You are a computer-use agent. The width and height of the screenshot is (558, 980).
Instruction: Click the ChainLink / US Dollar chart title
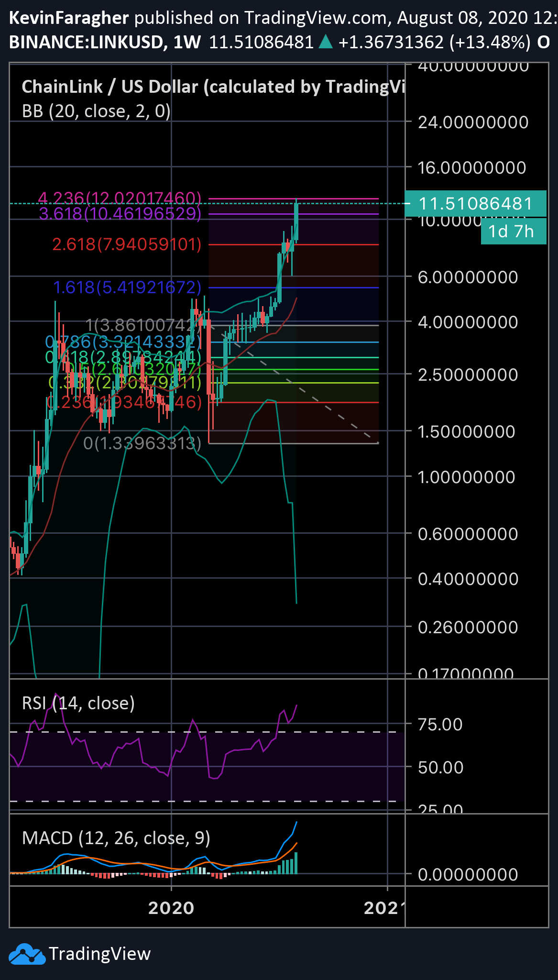tap(213, 87)
